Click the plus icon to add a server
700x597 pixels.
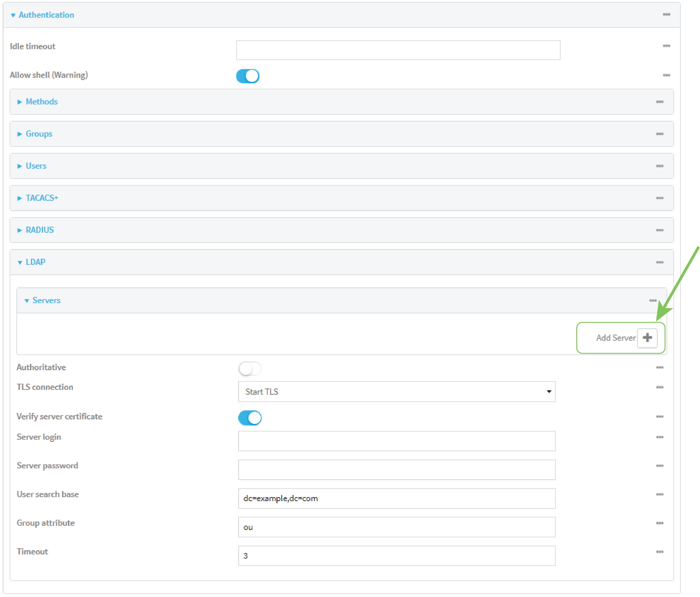(x=647, y=338)
